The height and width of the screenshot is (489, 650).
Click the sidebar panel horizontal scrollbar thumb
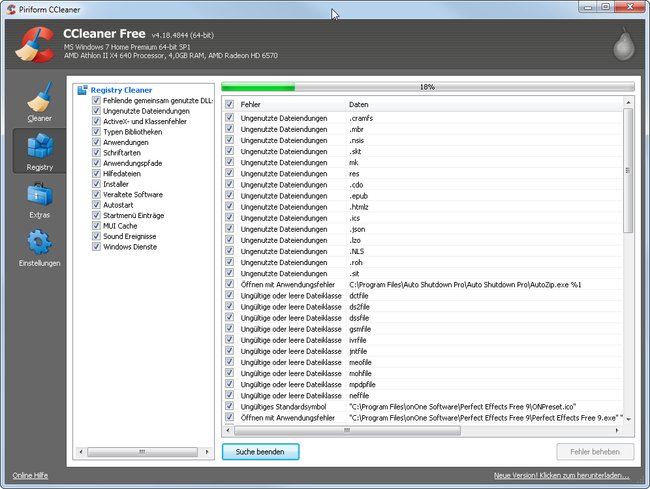pyautogui.click(x=142, y=452)
